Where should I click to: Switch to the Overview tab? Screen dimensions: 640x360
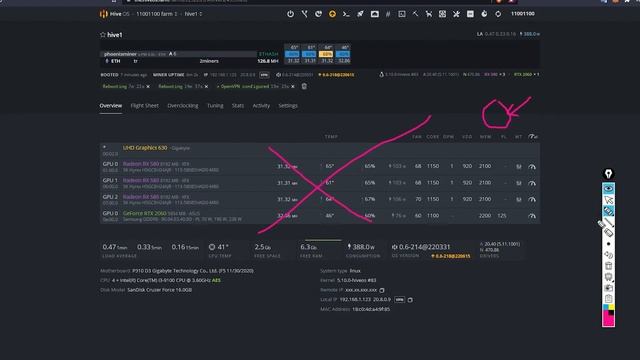[x=111, y=105]
